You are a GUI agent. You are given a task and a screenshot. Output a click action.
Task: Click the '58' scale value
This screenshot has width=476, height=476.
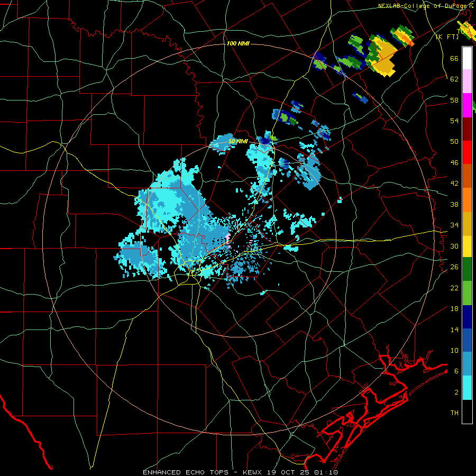pyautogui.click(x=454, y=100)
